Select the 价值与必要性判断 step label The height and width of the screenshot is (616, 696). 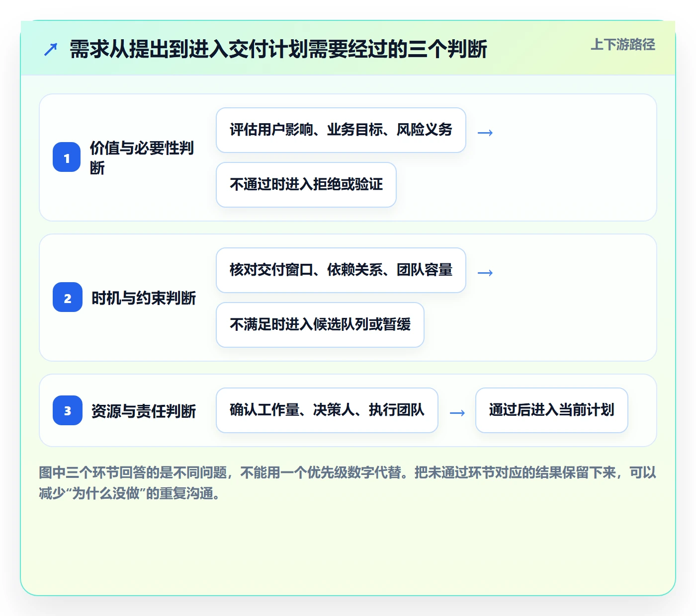tap(142, 157)
